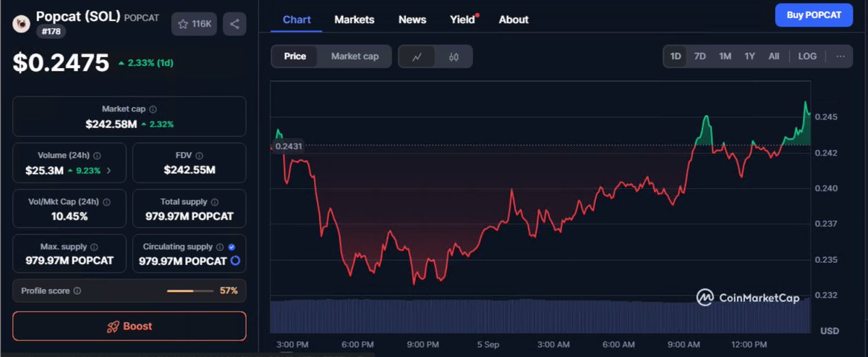Image resolution: width=868 pixels, height=357 pixels.
Task: Click the Max. supply info icon
Action: [x=94, y=247]
